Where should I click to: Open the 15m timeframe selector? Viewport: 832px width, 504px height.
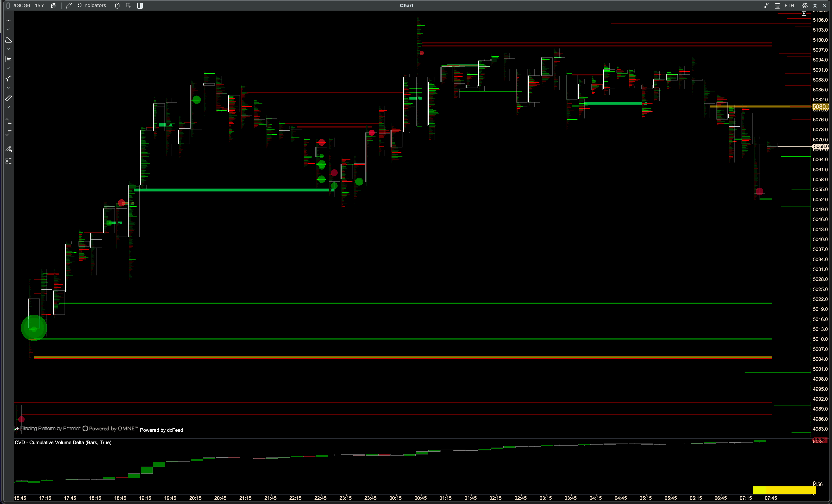tap(40, 5)
